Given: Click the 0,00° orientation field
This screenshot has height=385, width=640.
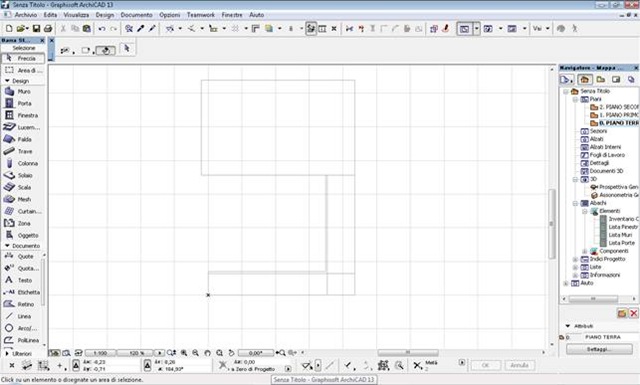Looking at the screenshot, I should point(256,353).
